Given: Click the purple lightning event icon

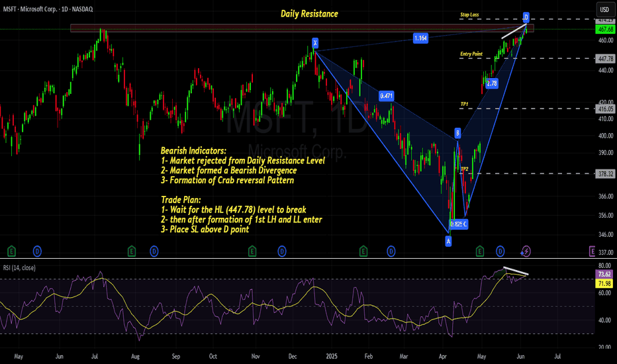Looking at the screenshot, I should [x=526, y=251].
